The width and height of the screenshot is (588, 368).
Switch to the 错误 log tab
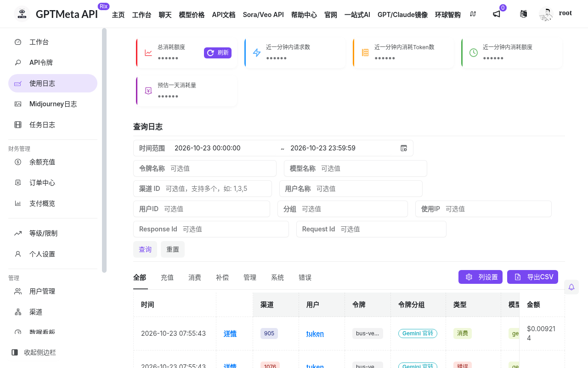305,277
